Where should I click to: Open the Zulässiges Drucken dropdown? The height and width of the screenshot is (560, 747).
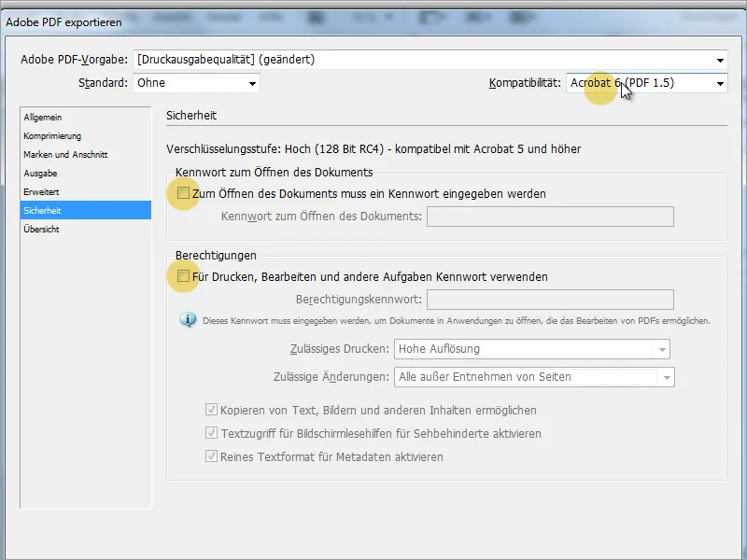coord(532,349)
